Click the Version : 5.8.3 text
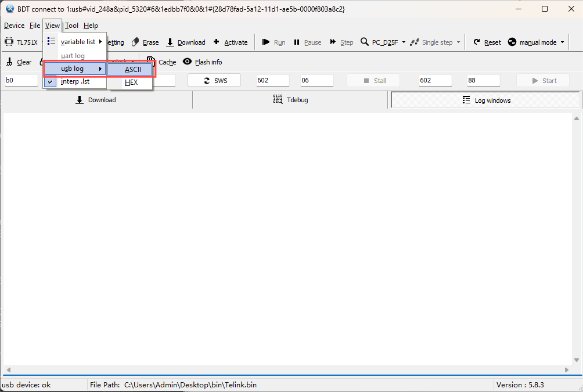The image size is (583, 392). [520, 385]
